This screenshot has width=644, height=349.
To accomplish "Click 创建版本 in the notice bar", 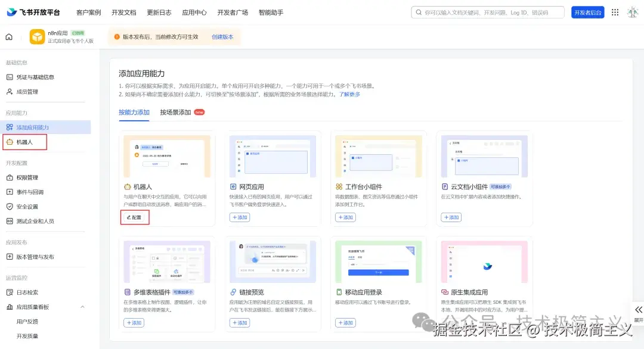I will [x=224, y=36].
